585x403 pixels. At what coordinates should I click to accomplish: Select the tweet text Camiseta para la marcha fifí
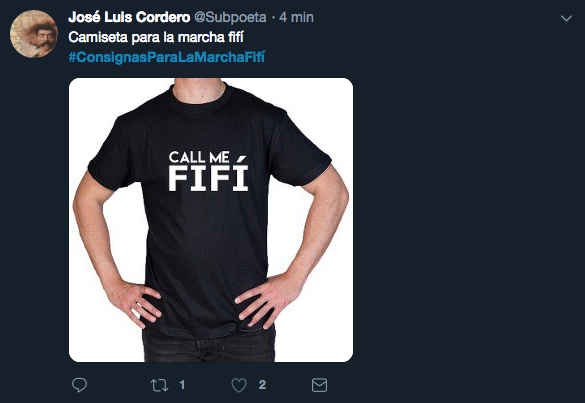click(x=156, y=37)
